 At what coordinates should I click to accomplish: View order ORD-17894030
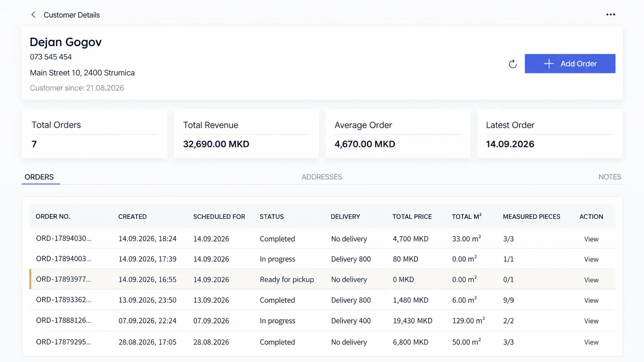point(591,239)
